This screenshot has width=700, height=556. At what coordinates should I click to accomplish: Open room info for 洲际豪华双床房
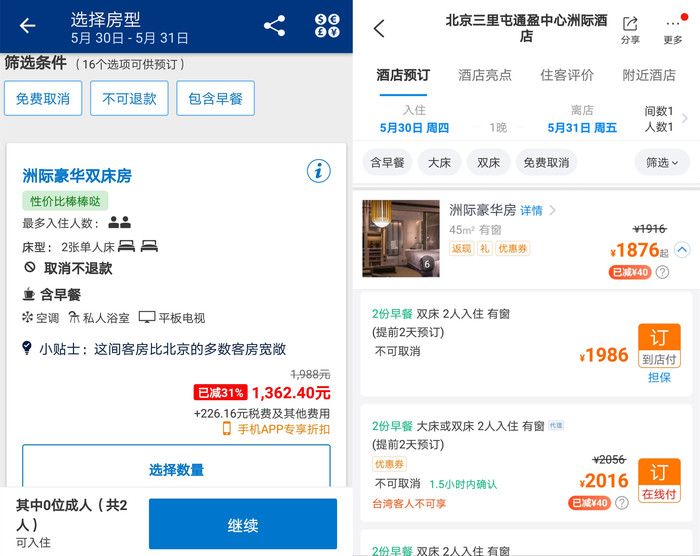[318, 171]
